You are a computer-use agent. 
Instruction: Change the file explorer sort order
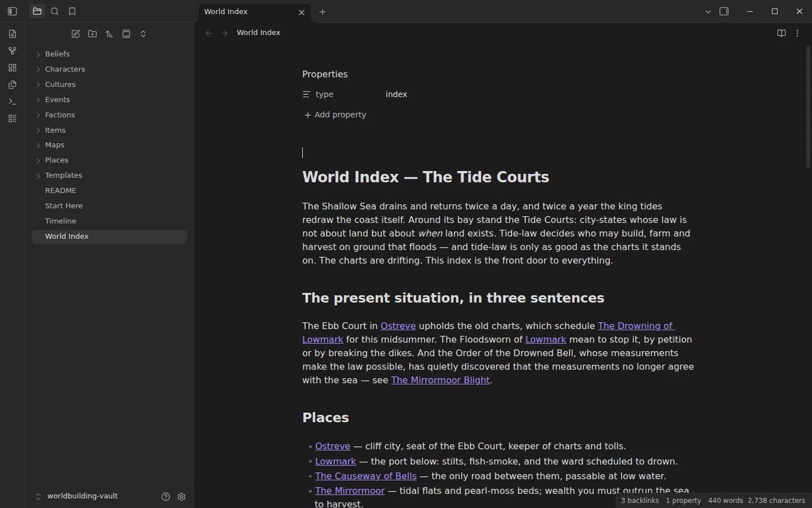[x=109, y=34]
